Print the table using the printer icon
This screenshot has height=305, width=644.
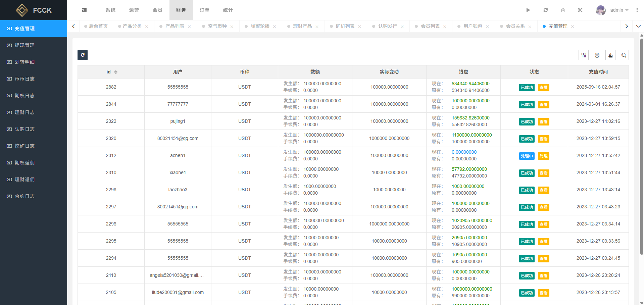tap(597, 55)
